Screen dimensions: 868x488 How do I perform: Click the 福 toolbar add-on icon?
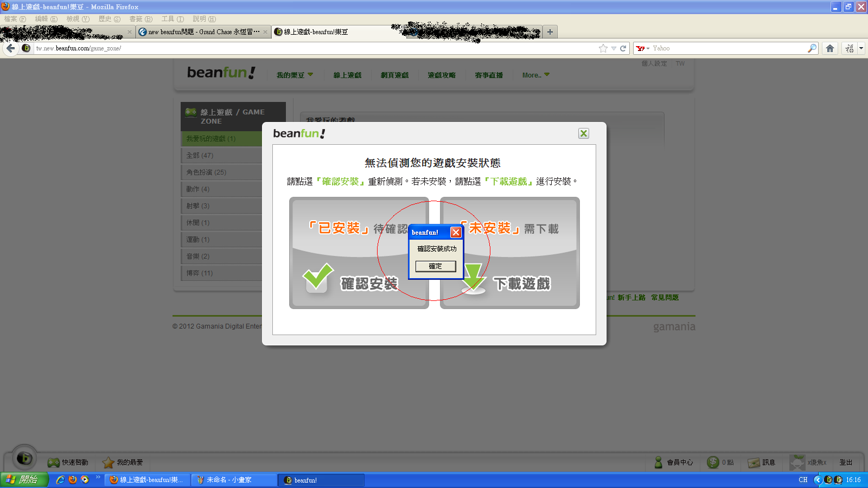pyautogui.click(x=850, y=48)
